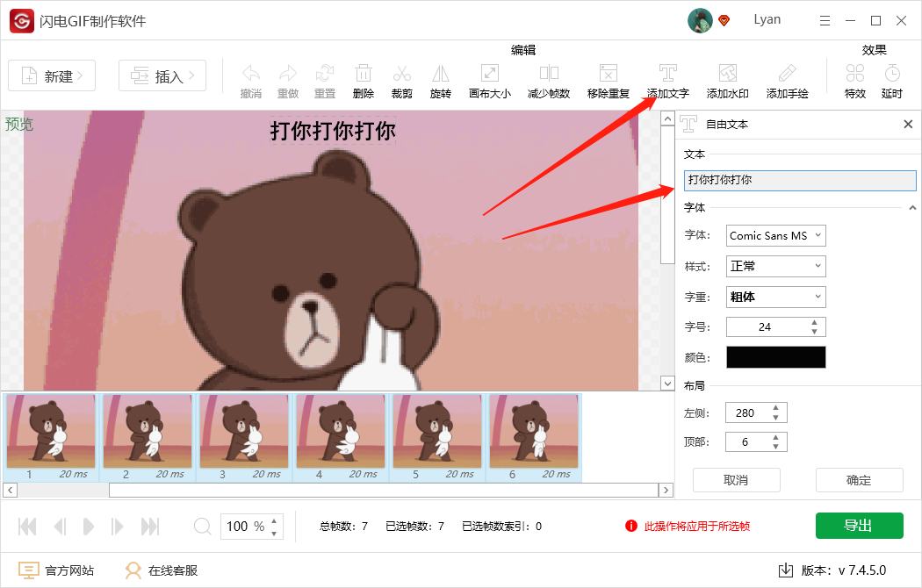Open the 新建 (New) dropdown button

coord(52,75)
